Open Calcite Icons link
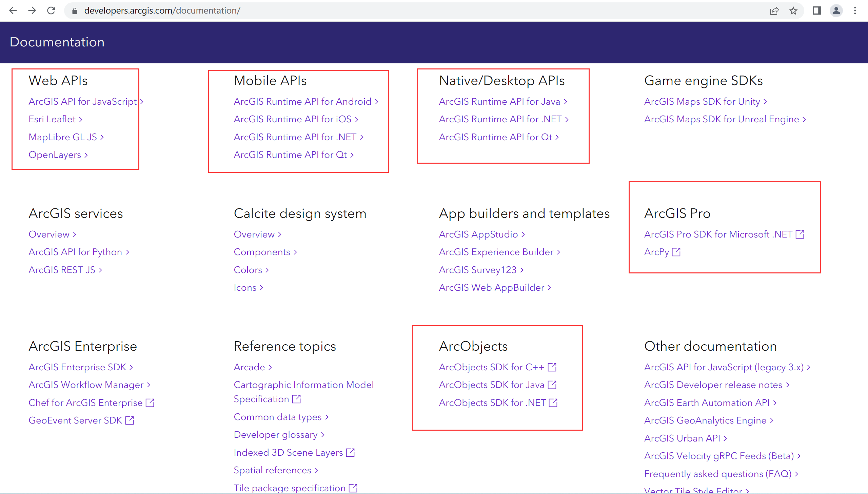The height and width of the screenshot is (494, 868). (249, 288)
